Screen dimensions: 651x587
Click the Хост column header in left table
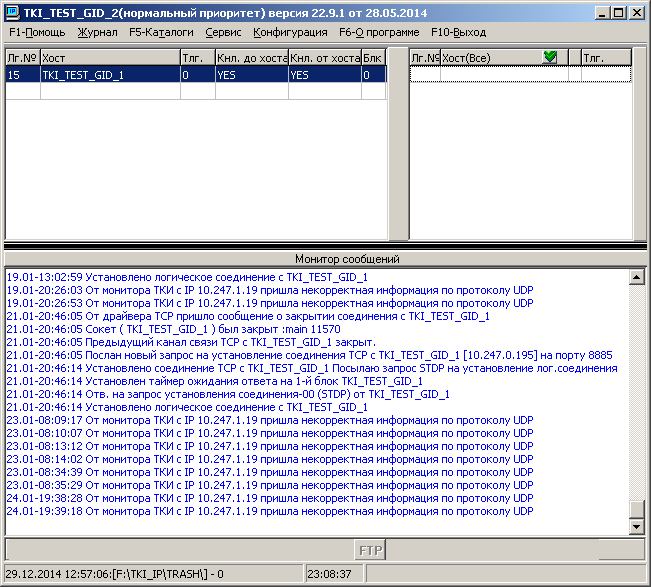click(x=110, y=58)
